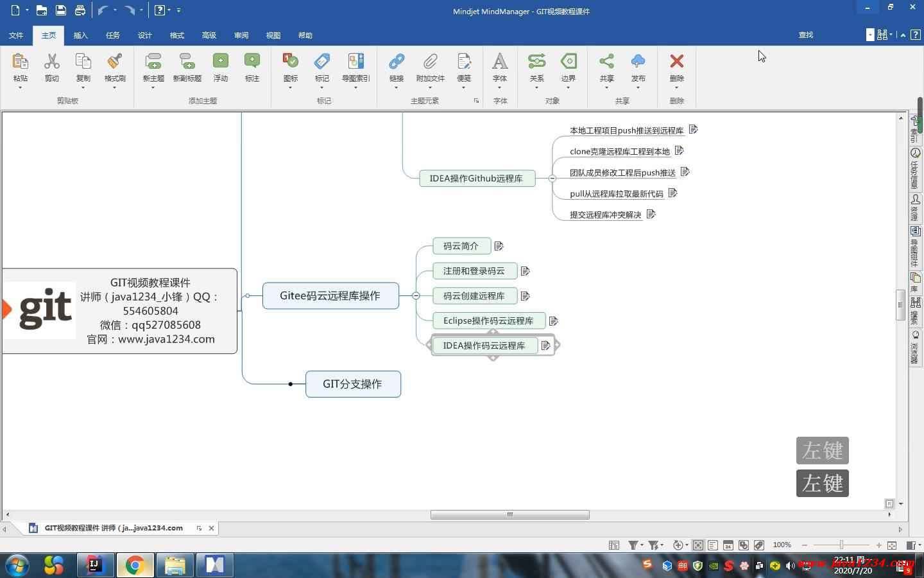Click the zoom out minus button
The image size is (924, 578).
[x=805, y=545]
